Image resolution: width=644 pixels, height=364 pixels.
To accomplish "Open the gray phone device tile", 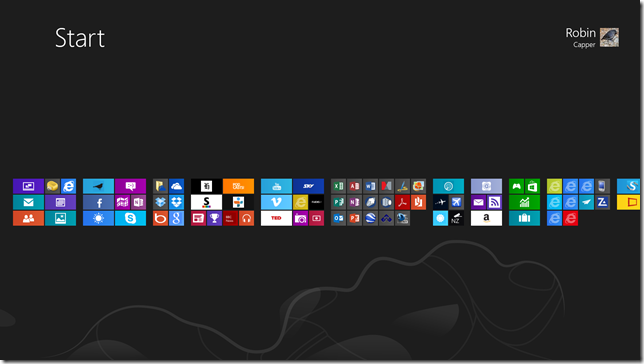I will coord(603,186).
